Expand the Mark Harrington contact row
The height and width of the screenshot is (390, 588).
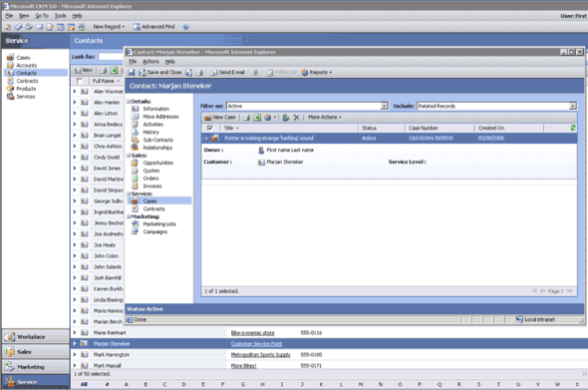pos(75,355)
